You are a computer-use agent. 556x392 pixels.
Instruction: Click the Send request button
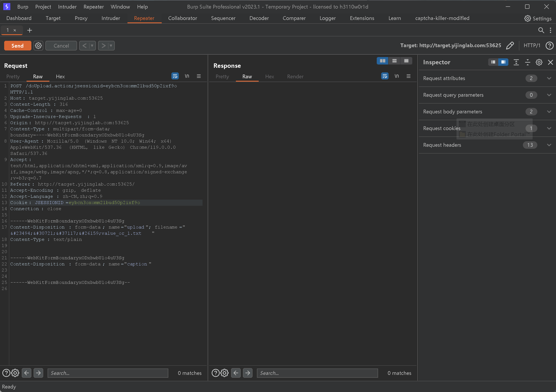click(x=17, y=46)
